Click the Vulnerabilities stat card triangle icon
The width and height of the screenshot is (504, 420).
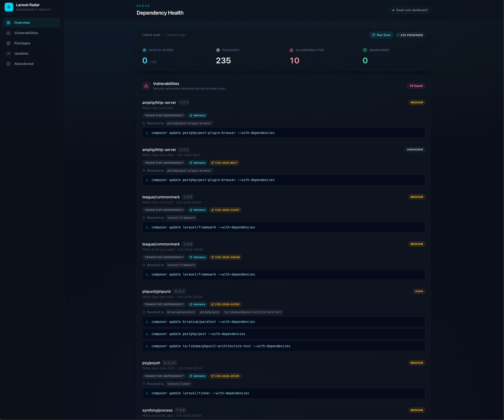(291, 50)
